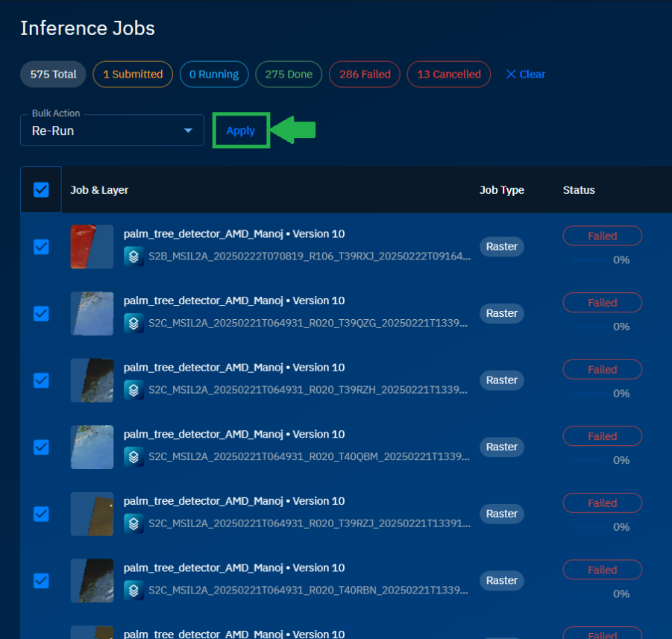Open the thumbnail of the first job

pyautogui.click(x=91, y=246)
